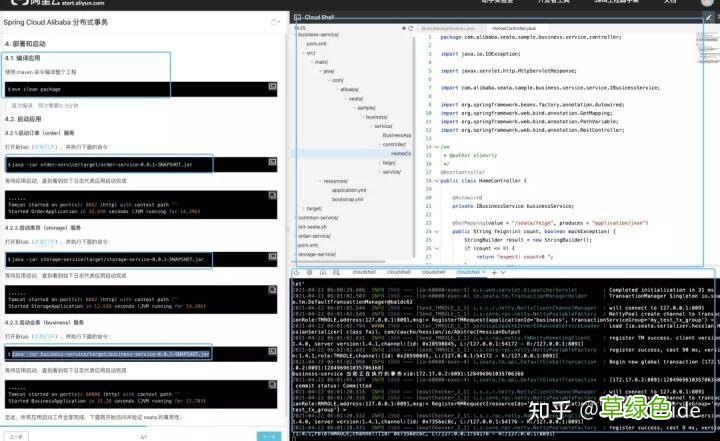Click the '$ mvn clean package' command text
The width and height of the screenshot is (720, 441).
click(34, 89)
